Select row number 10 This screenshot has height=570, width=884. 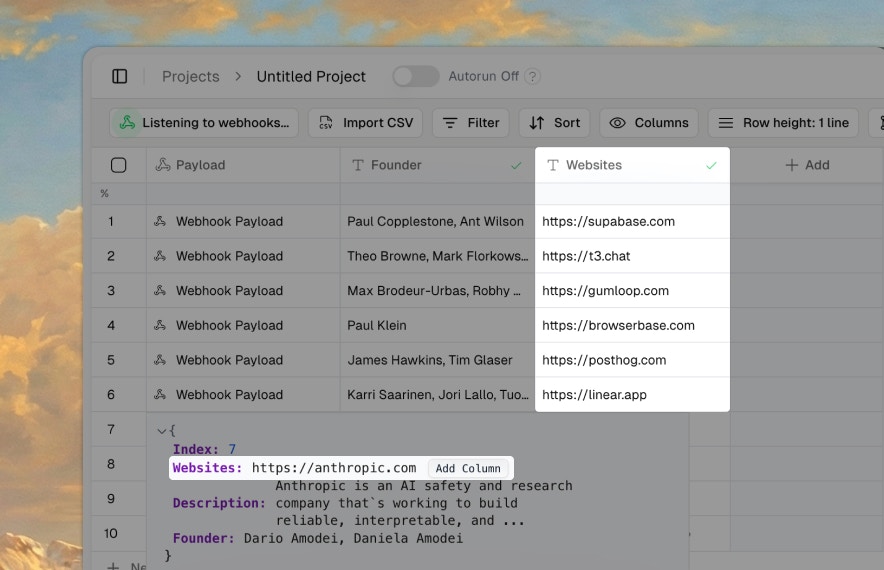coord(111,533)
